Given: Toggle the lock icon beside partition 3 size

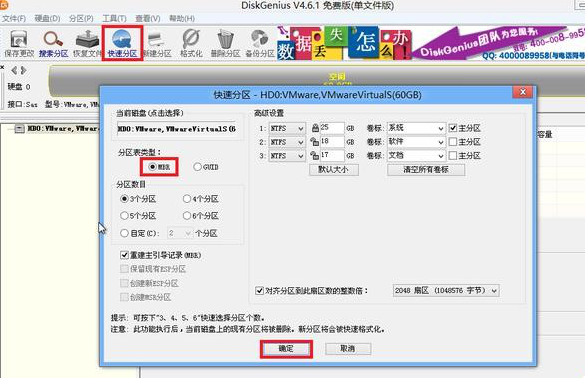Looking at the screenshot, I should tap(315, 156).
